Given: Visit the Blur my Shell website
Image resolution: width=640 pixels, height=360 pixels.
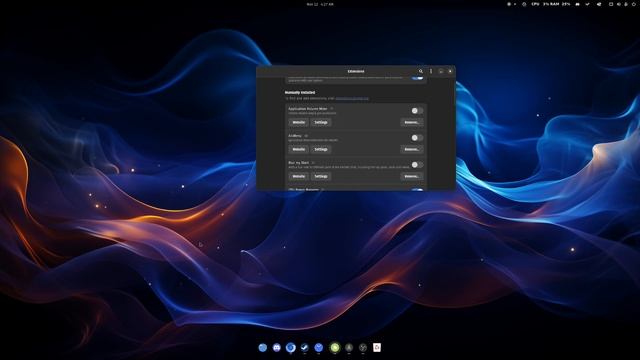Looking at the screenshot, I should (298, 176).
